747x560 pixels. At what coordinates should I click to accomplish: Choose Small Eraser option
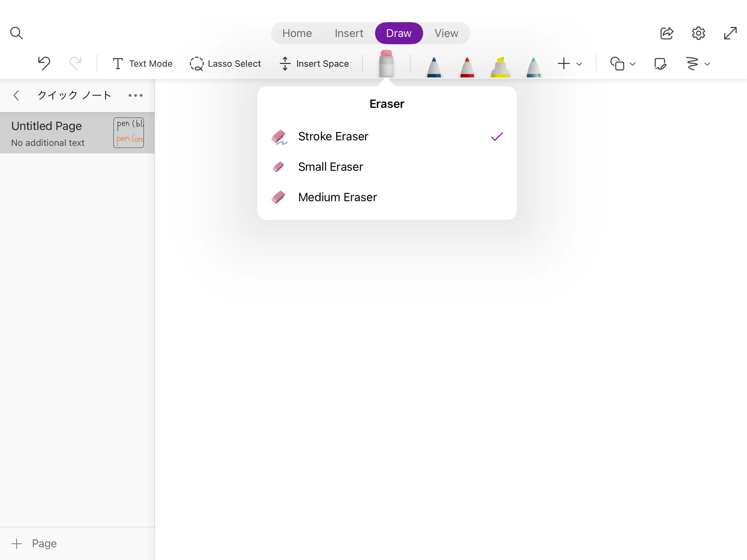pyautogui.click(x=330, y=167)
